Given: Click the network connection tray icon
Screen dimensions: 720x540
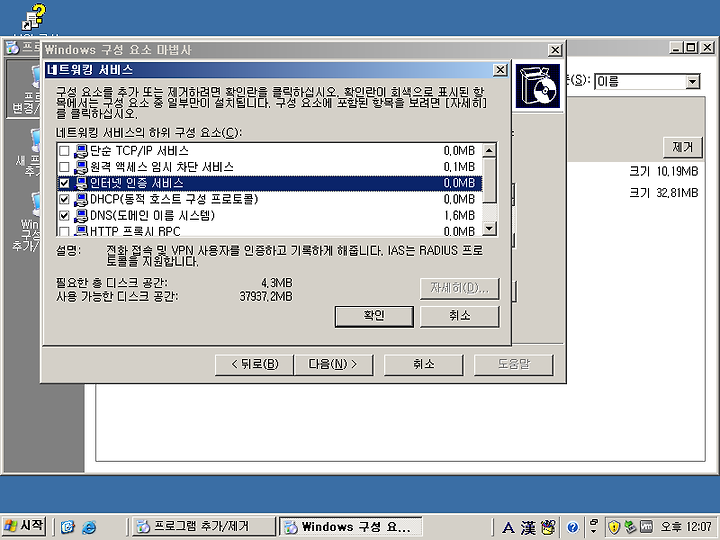Looking at the screenshot, I should (x=630, y=526).
